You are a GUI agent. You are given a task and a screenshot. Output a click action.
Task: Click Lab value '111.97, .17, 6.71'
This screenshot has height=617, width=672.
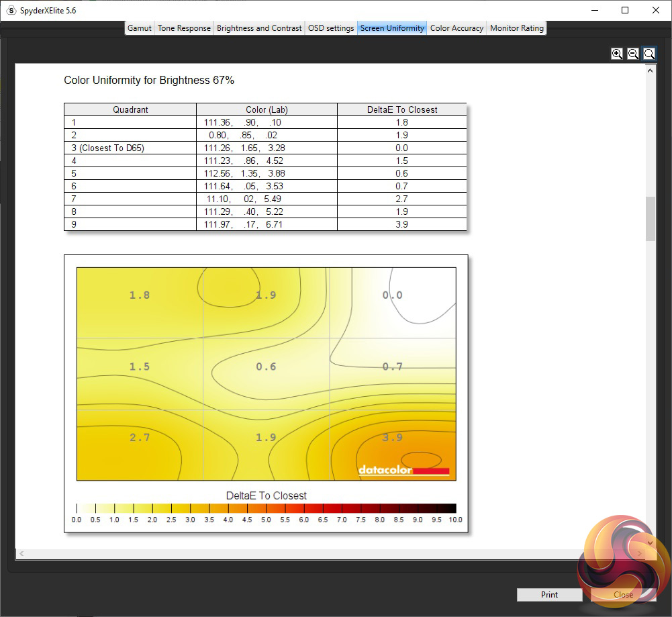tap(243, 224)
